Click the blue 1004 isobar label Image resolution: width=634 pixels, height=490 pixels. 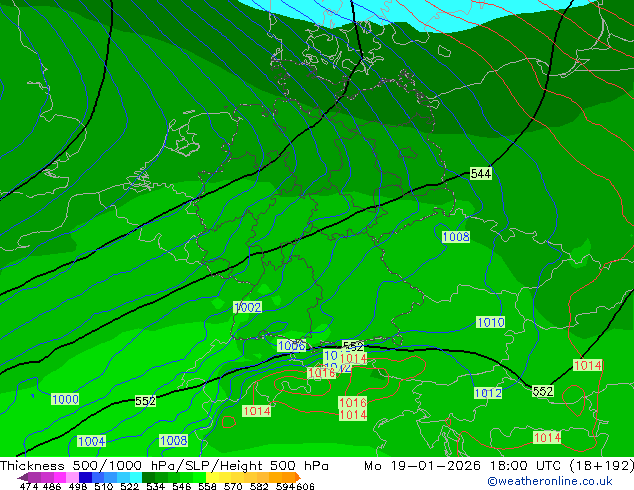[91, 441]
